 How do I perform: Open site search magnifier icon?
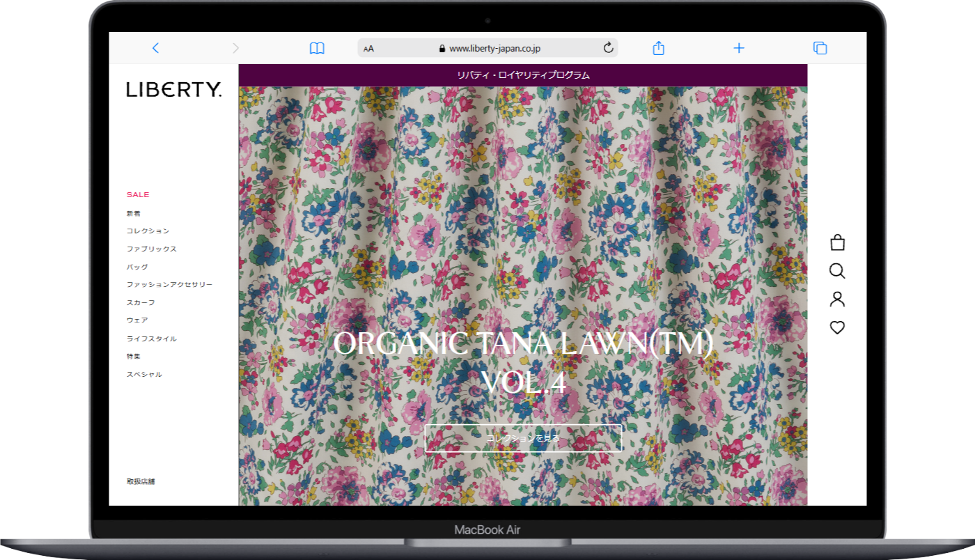click(837, 271)
